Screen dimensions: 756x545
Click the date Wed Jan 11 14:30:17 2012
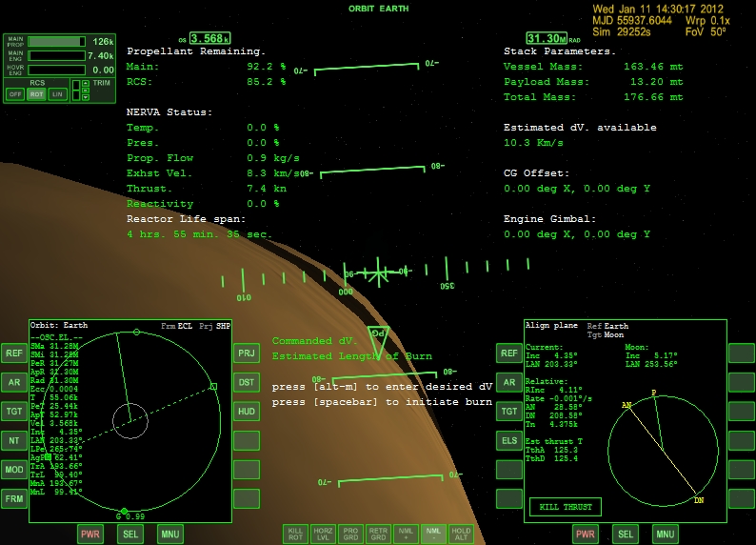[x=658, y=10]
